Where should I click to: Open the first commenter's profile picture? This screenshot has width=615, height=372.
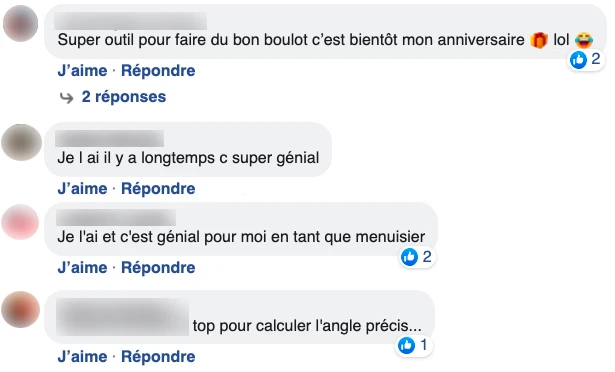20,24
